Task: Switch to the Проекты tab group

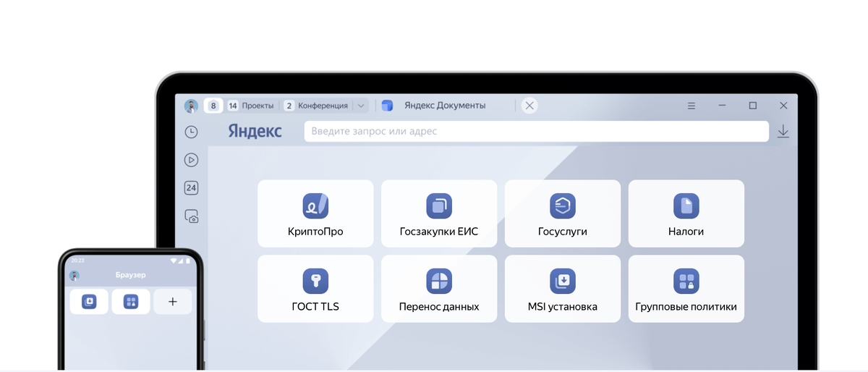Action: pyautogui.click(x=250, y=106)
